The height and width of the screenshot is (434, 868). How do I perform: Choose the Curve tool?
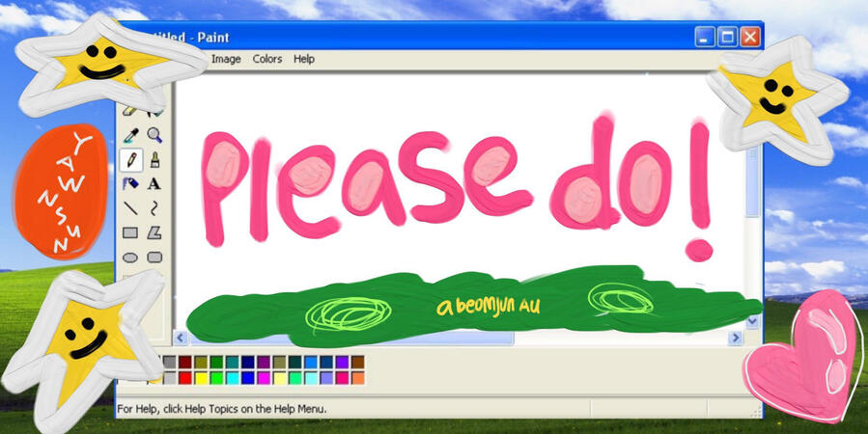coord(154,207)
